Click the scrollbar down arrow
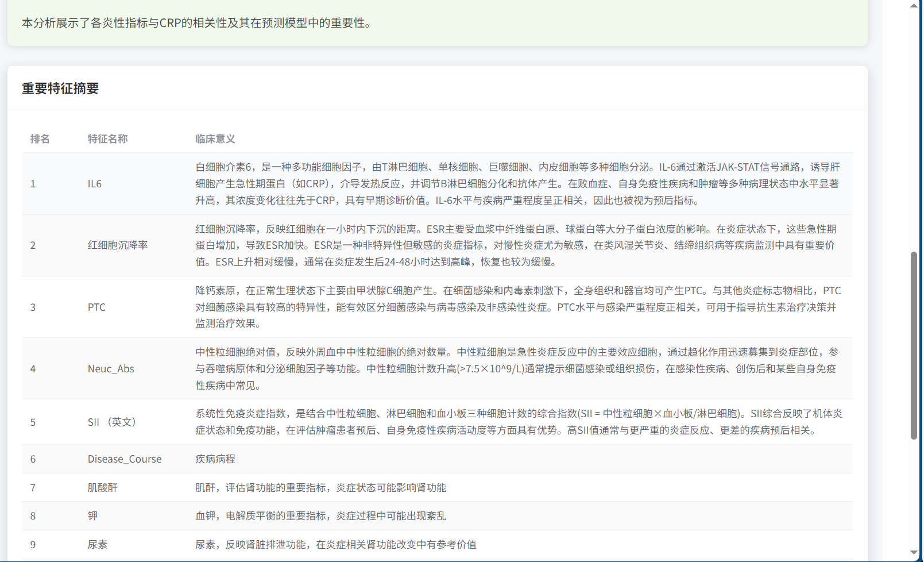This screenshot has height=562, width=924. 914,553
